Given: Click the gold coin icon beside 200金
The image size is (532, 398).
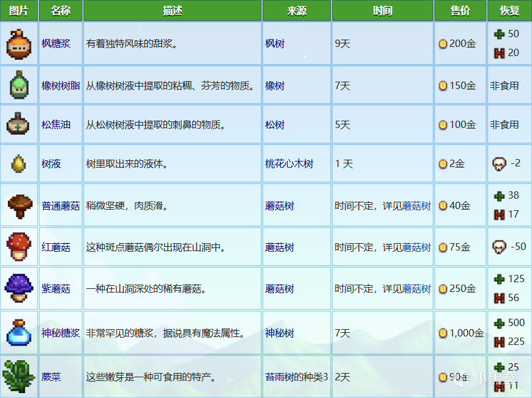Looking at the screenshot, I should (443, 44).
